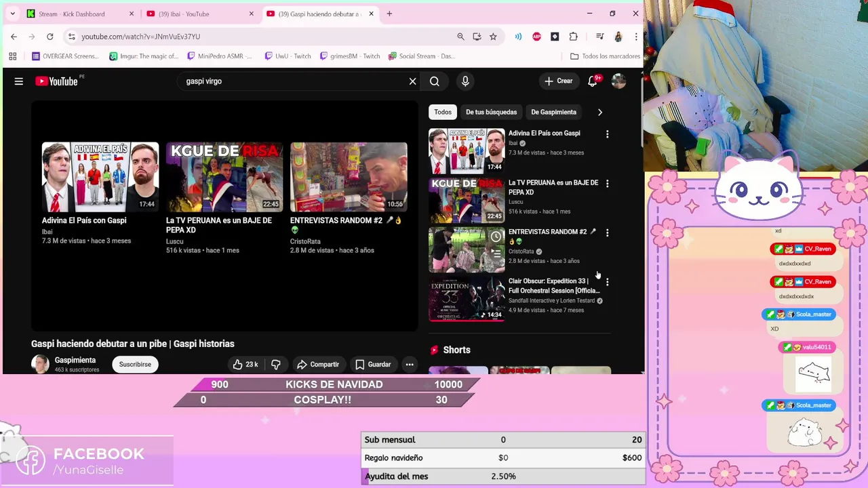Open Chrome three-dot menu
Screen dimensions: 868x488
click(x=636, y=37)
